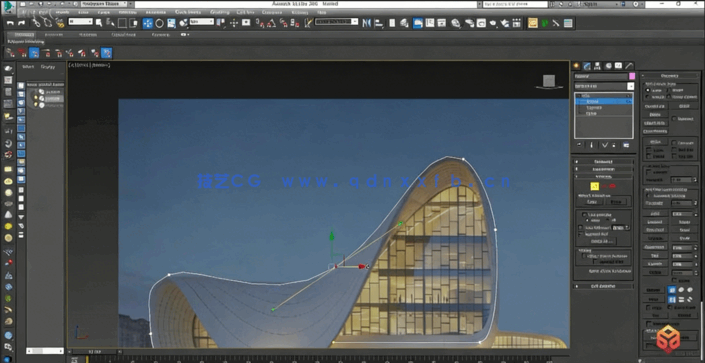Collapse the Geometry rollout header
The height and width of the screenshot is (363, 705).
pyautogui.click(x=670, y=76)
